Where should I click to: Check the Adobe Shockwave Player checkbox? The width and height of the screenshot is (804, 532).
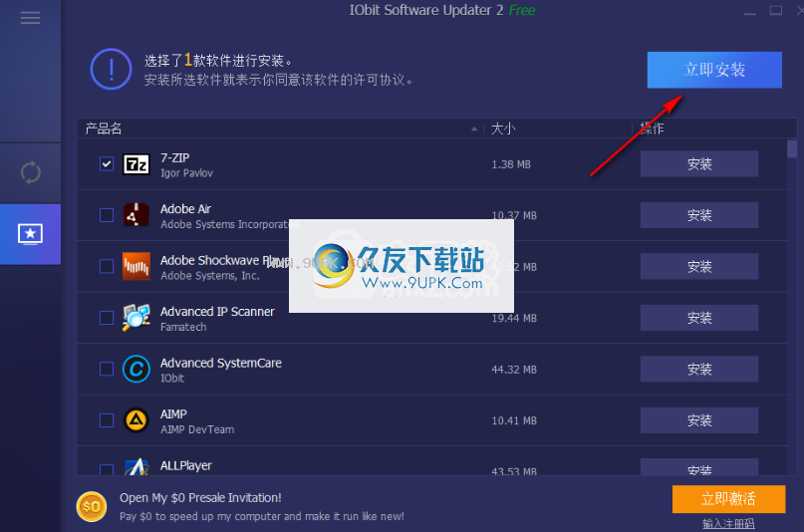(107, 267)
